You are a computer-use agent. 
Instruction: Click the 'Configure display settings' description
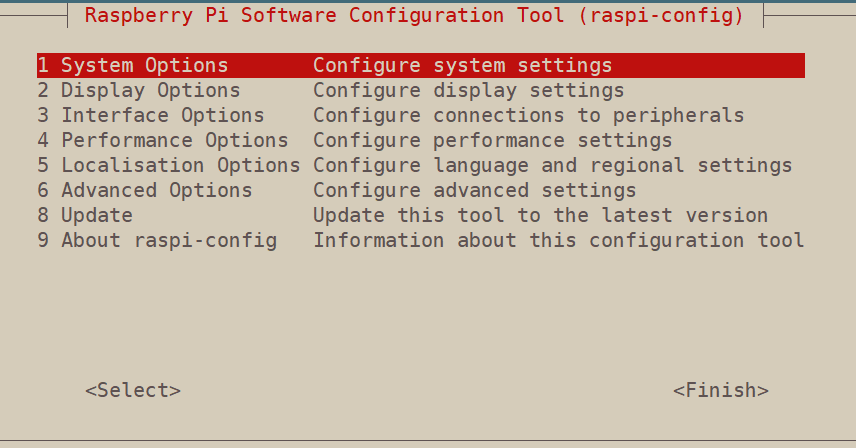click(x=468, y=91)
